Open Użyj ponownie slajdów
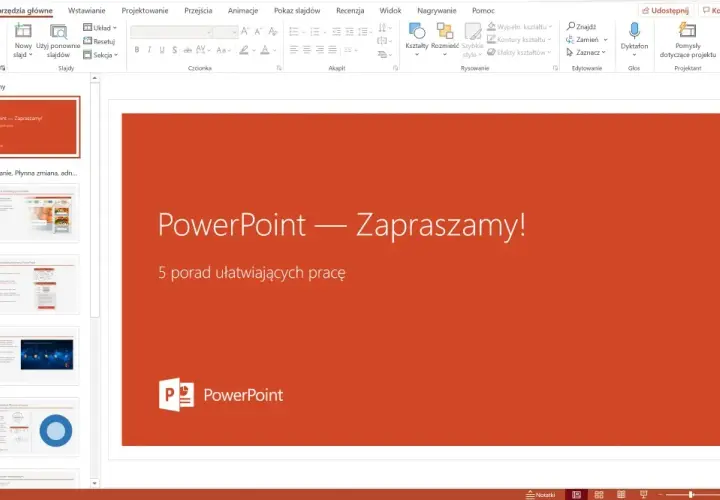This screenshot has width=720, height=500. (x=58, y=41)
